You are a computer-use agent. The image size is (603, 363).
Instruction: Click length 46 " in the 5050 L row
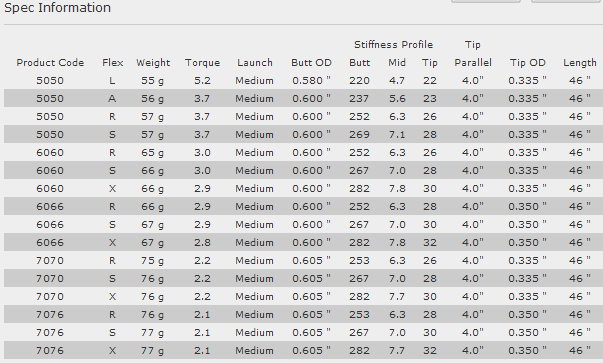(580, 81)
